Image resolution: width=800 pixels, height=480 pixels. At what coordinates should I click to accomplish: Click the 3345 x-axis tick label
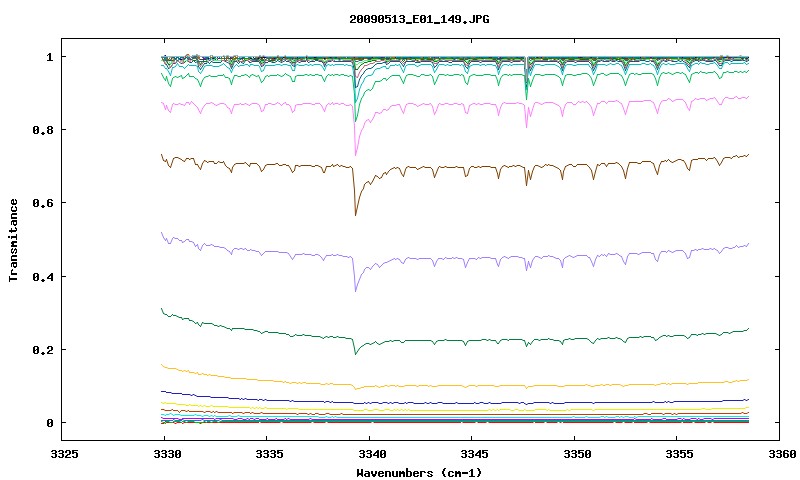[474, 454]
